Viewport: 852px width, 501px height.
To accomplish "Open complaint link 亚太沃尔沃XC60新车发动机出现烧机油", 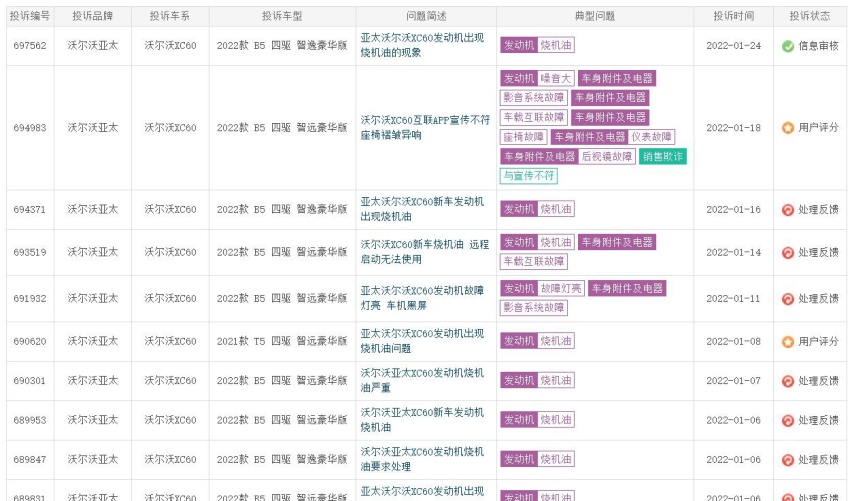I will coord(422,209).
